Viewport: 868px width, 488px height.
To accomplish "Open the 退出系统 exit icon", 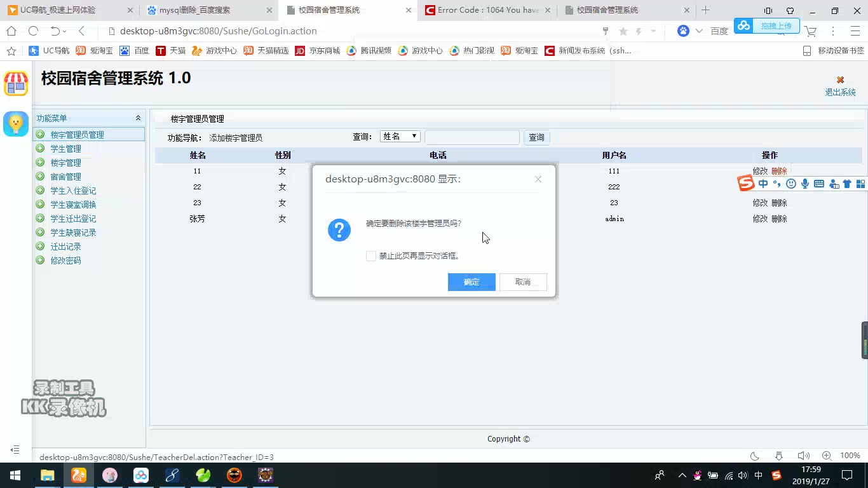I will (839, 80).
